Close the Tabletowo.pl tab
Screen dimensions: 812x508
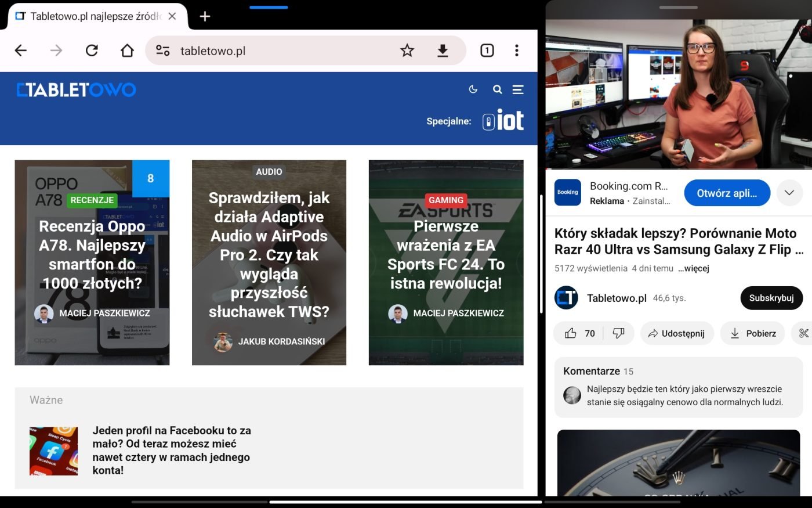[x=172, y=16]
